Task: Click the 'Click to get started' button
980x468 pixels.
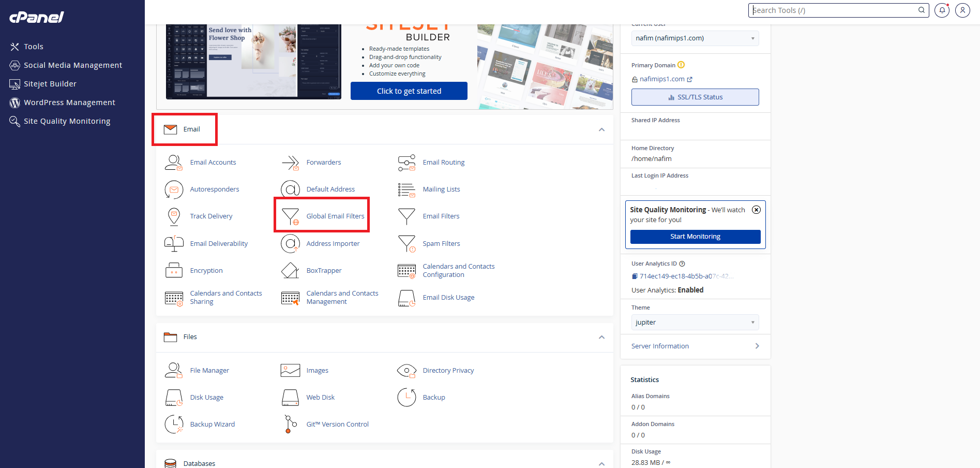Action: coord(409,91)
